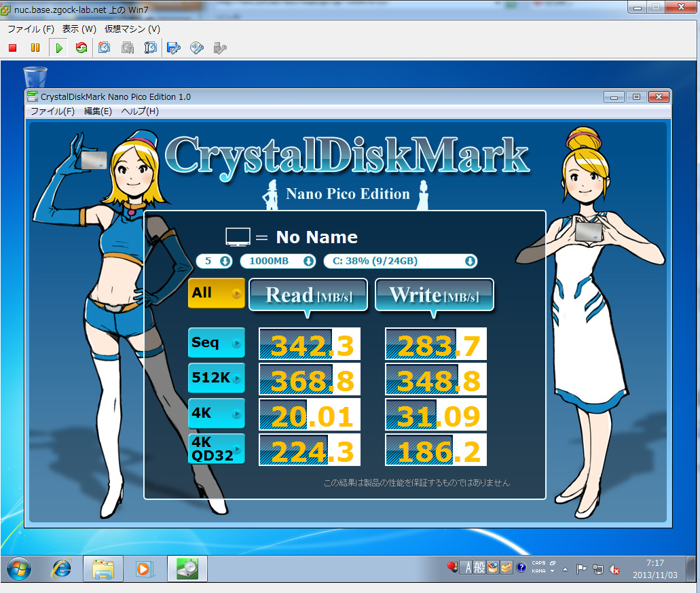This screenshot has width=700, height=593.
Task: Open the clock showing 7:17
Action: coord(655,569)
